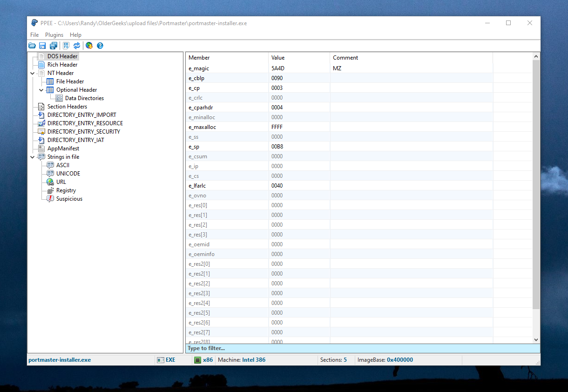
Task: Click the Registry tree icon
Action: click(50, 190)
